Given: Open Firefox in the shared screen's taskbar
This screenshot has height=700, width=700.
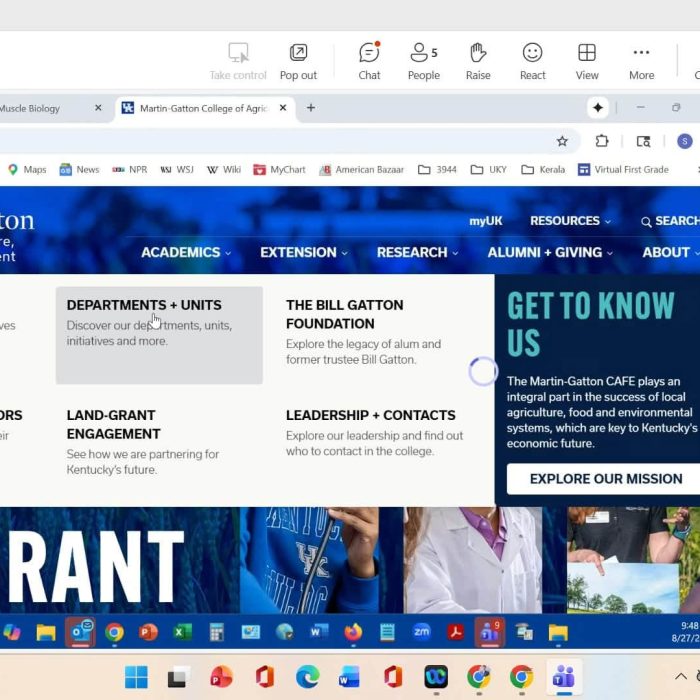Looking at the screenshot, I should click(x=353, y=633).
